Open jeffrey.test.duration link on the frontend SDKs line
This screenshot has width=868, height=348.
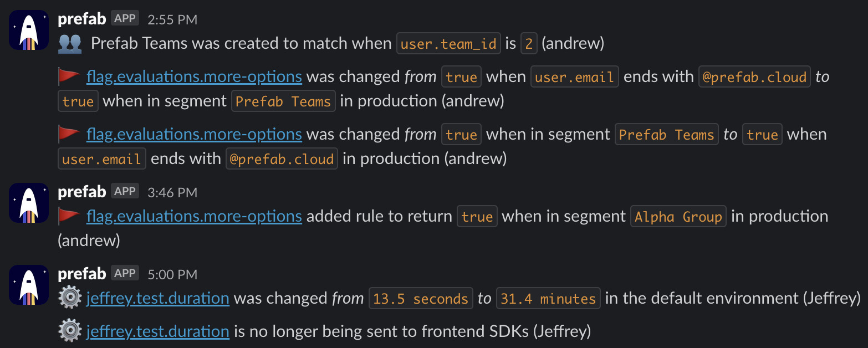(x=158, y=332)
